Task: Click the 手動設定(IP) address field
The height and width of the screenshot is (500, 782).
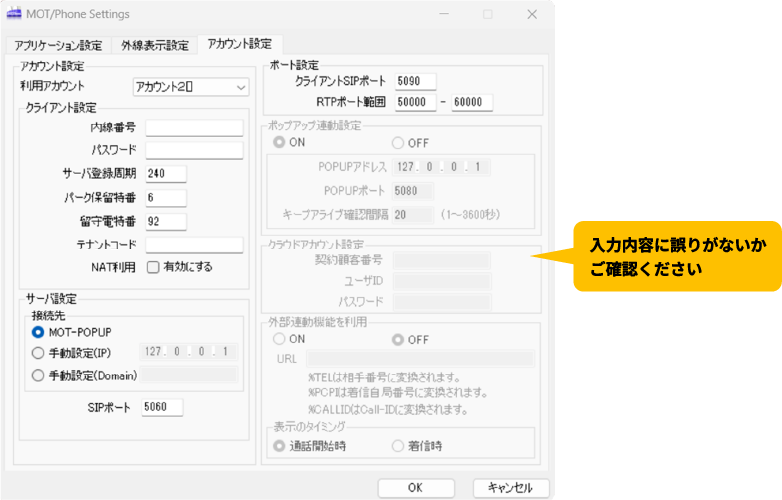Action: (x=189, y=352)
